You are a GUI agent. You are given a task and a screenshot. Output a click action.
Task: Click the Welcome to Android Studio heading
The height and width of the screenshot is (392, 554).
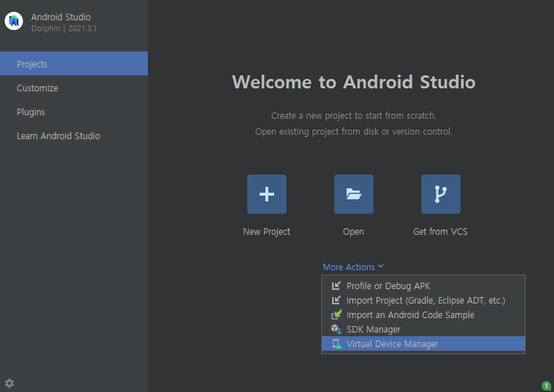[354, 82]
